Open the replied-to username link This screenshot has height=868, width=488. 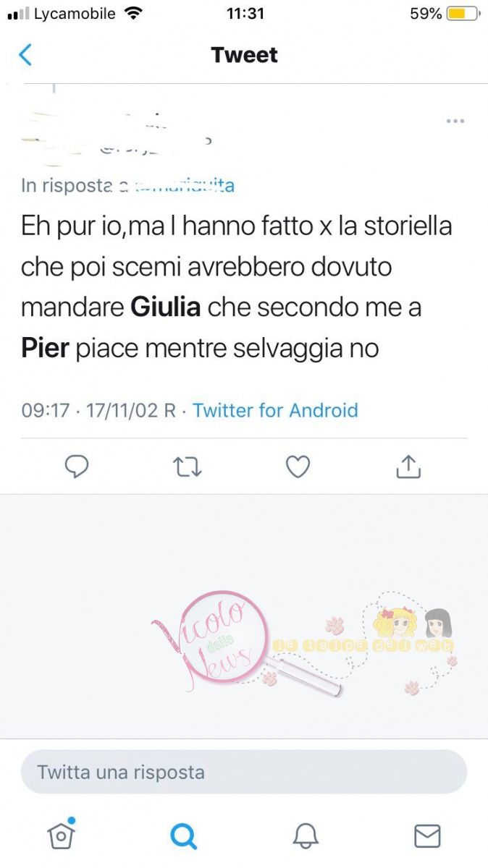(x=177, y=185)
